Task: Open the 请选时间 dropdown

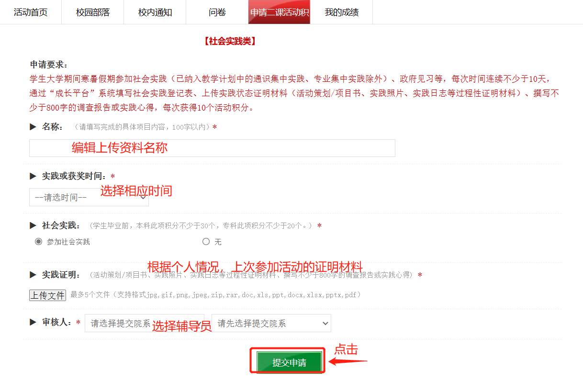Action: click(x=89, y=197)
